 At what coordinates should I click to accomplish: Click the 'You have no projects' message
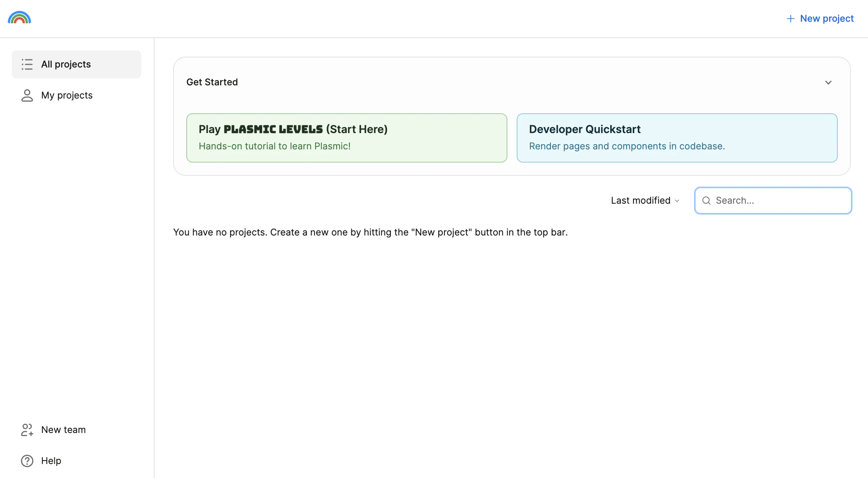pyautogui.click(x=370, y=232)
